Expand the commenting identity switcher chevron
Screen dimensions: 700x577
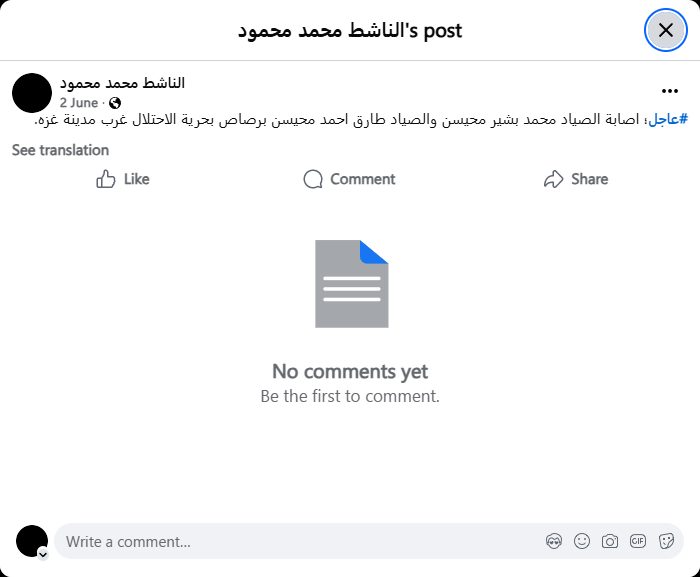pos(43,553)
